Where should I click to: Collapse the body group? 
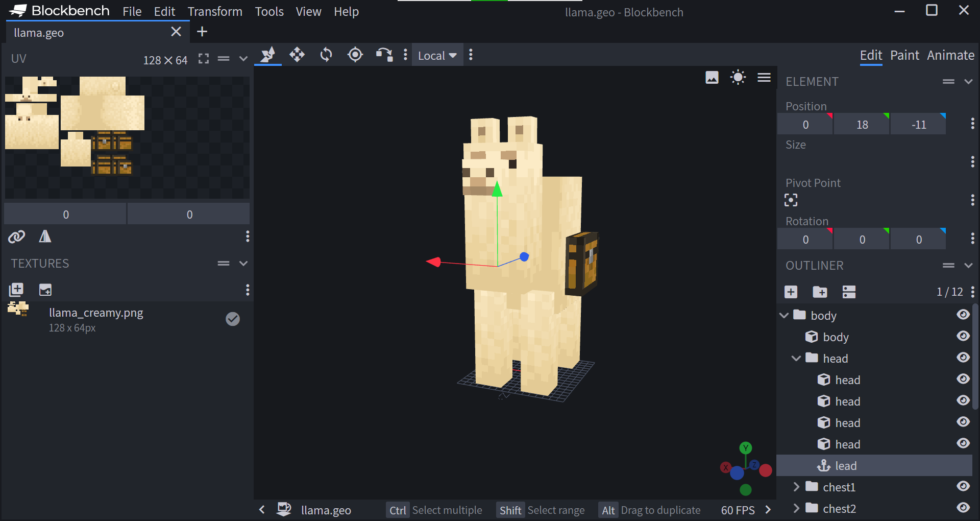pos(785,315)
